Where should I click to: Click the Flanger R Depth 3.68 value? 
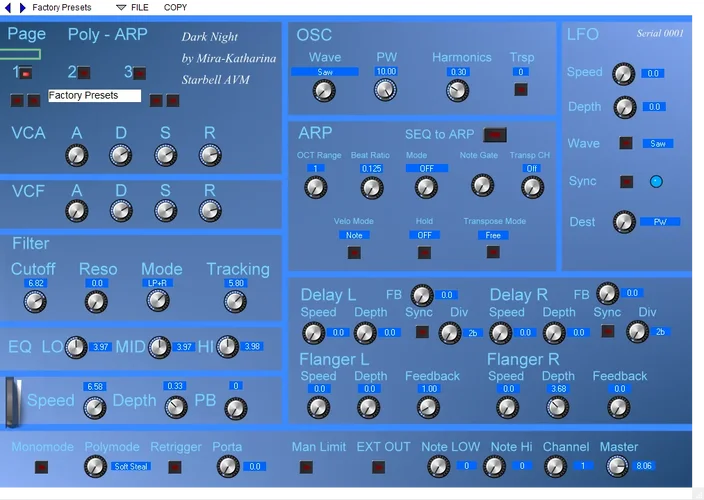[x=558, y=389]
